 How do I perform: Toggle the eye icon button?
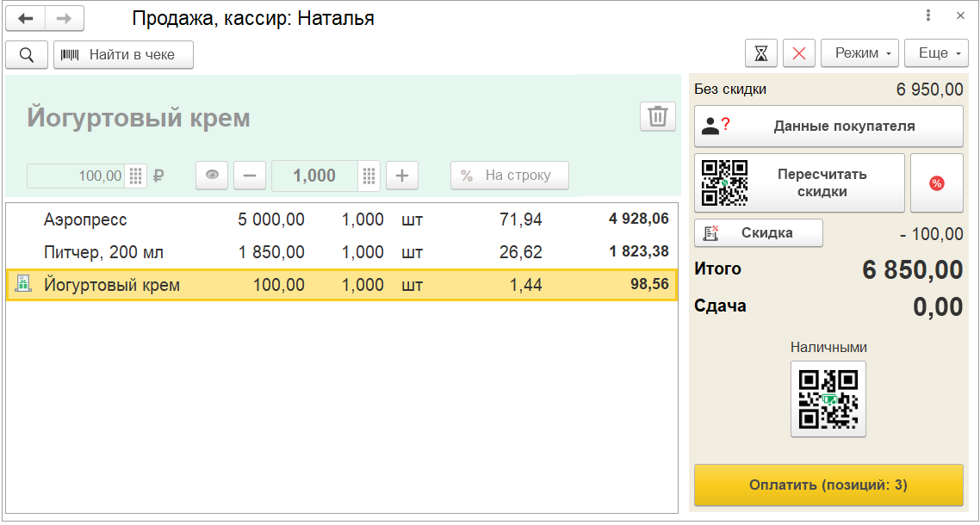pos(212,176)
